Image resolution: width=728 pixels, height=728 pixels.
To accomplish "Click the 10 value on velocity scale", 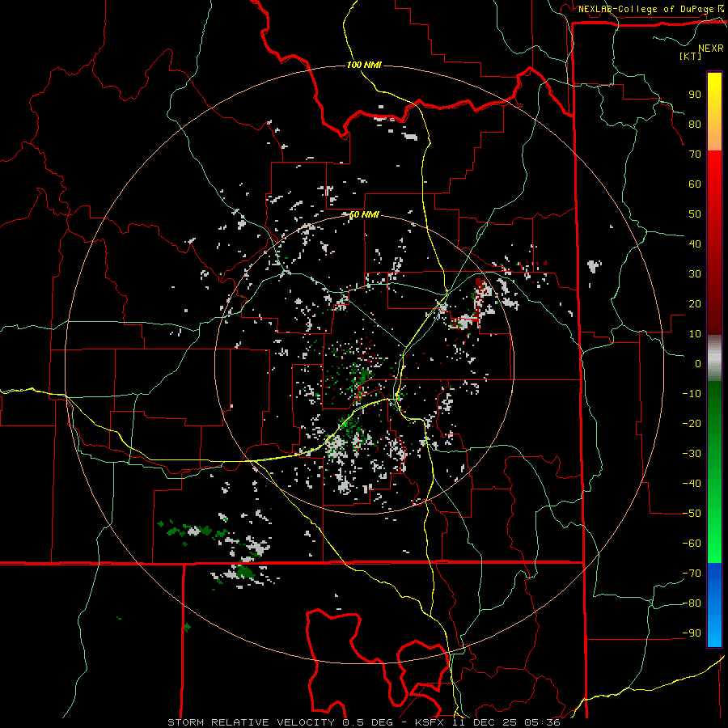I will 695,334.
